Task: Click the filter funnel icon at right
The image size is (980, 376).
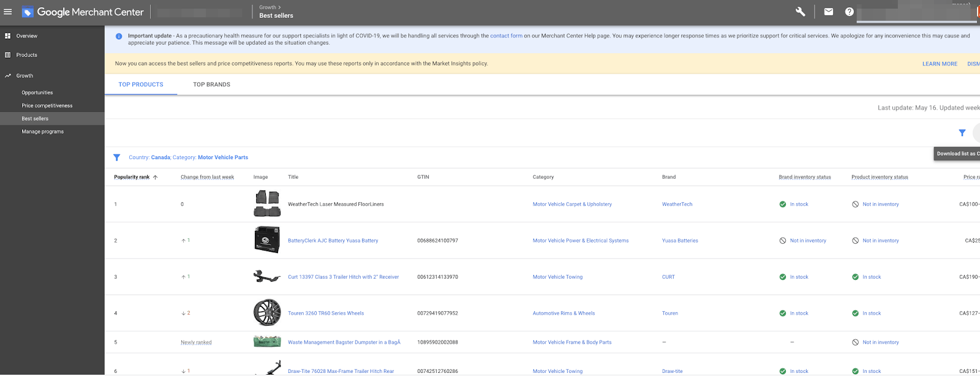Action: [962, 133]
